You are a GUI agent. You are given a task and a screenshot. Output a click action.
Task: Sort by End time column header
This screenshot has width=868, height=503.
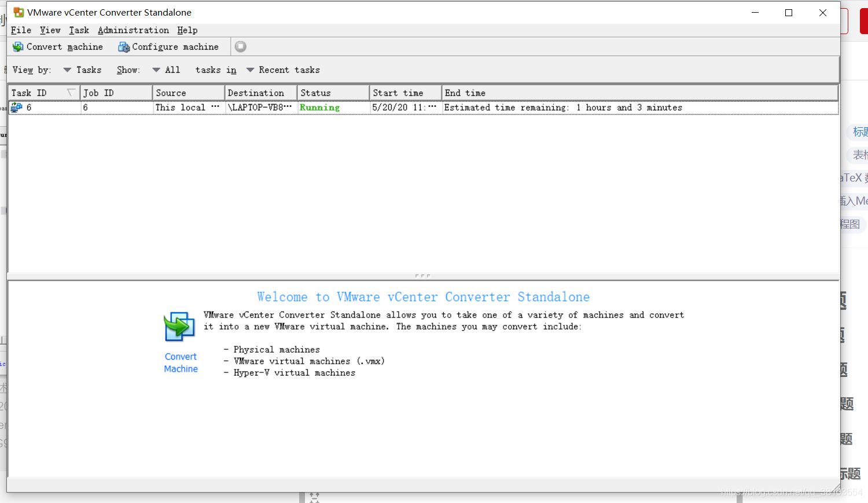pos(640,93)
